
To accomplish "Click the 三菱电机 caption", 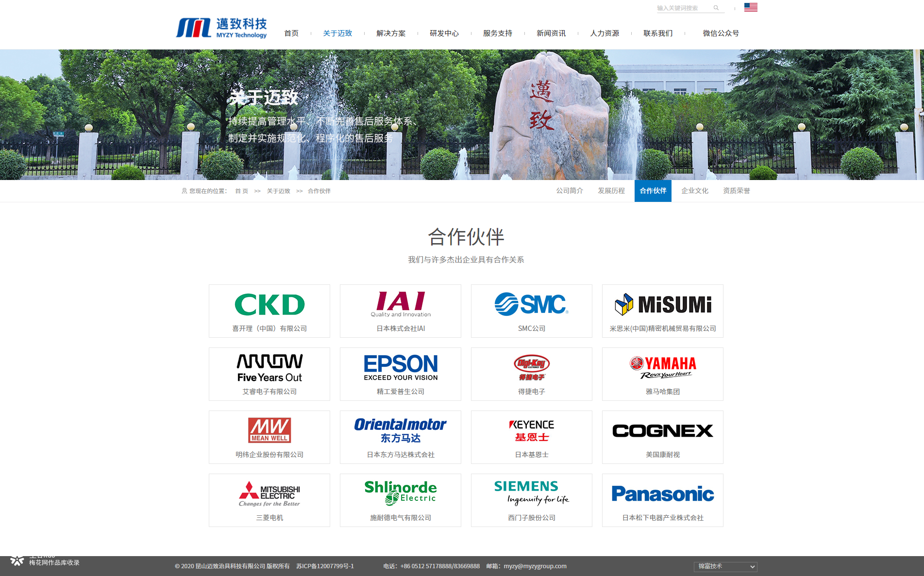I will click(x=269, y=518).
